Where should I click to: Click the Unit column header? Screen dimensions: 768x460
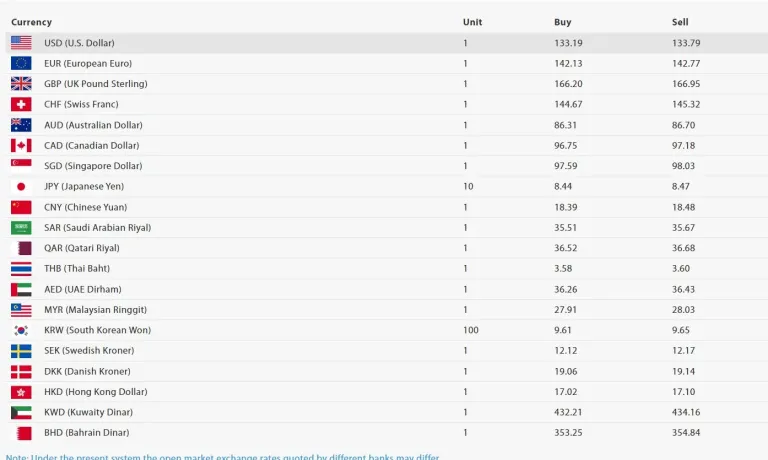(472, 22)
